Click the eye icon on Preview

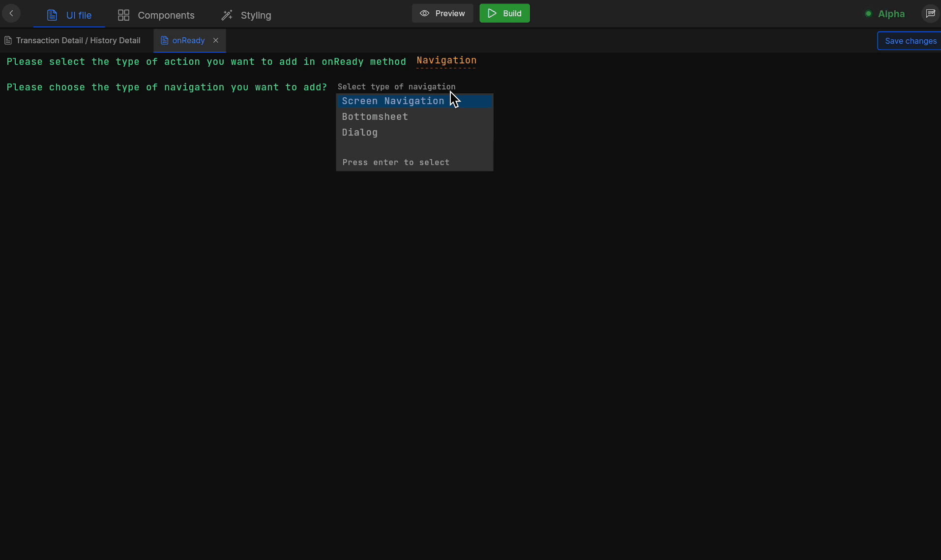(424, 13)
